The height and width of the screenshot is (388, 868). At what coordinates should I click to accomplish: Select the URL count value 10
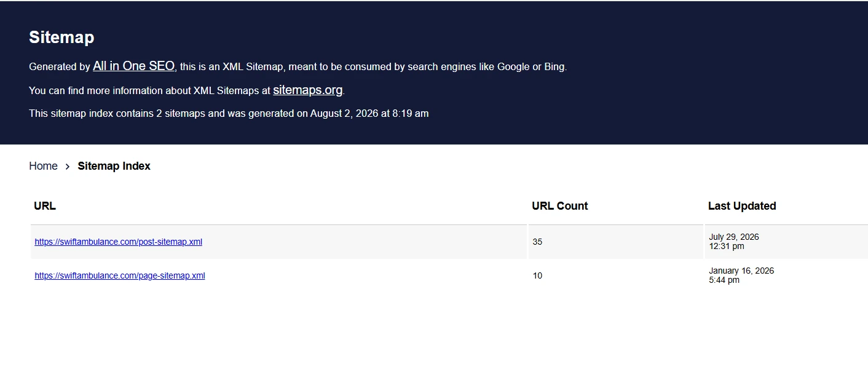pos(537,275)
